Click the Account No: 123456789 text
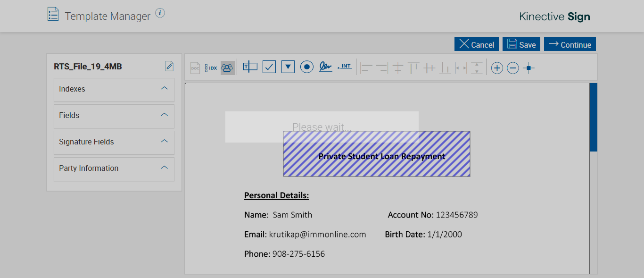This screenshot has height=278, width=644. (433, 215)
